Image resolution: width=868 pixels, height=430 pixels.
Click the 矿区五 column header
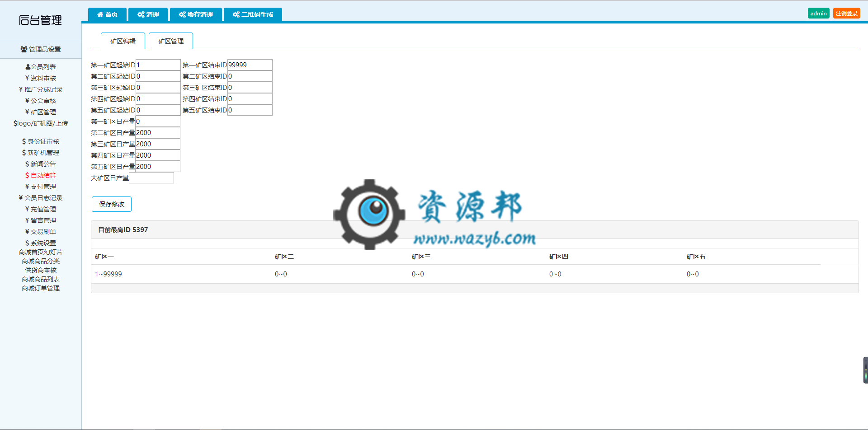[696, 257]
